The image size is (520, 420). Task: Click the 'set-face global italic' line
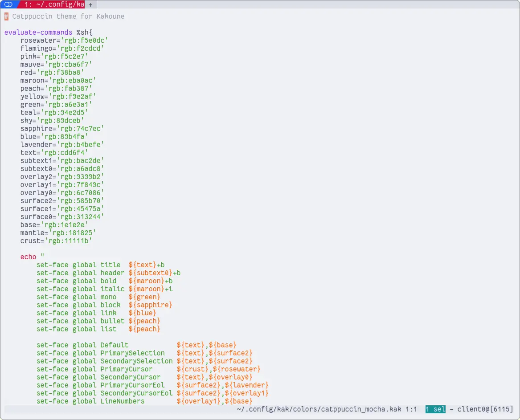click(x=104, y=289)
